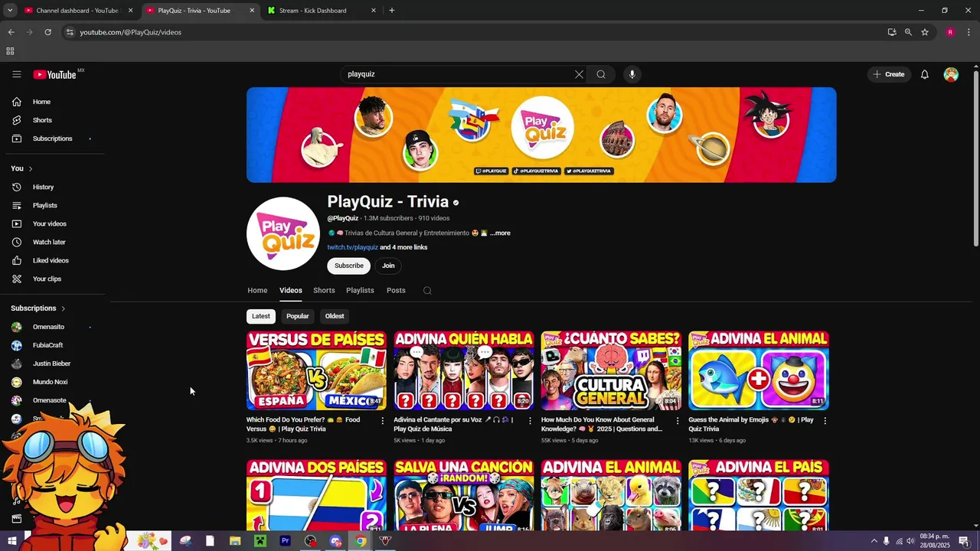Open Minecraft from the taskbar
980x551 pixels.
click(x=260, y=540)
